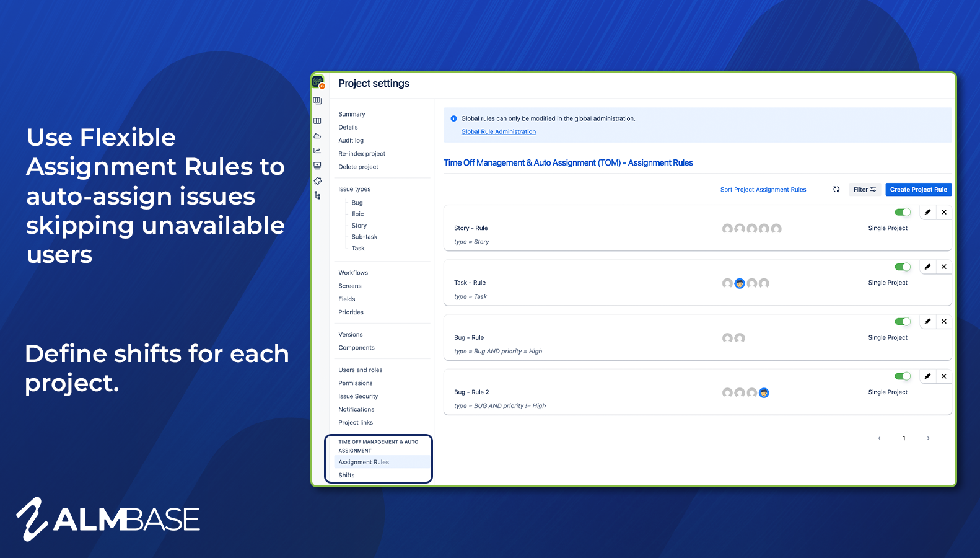980x558 pixels.
Task: Open Users and roles
Action: click(361, 370)
